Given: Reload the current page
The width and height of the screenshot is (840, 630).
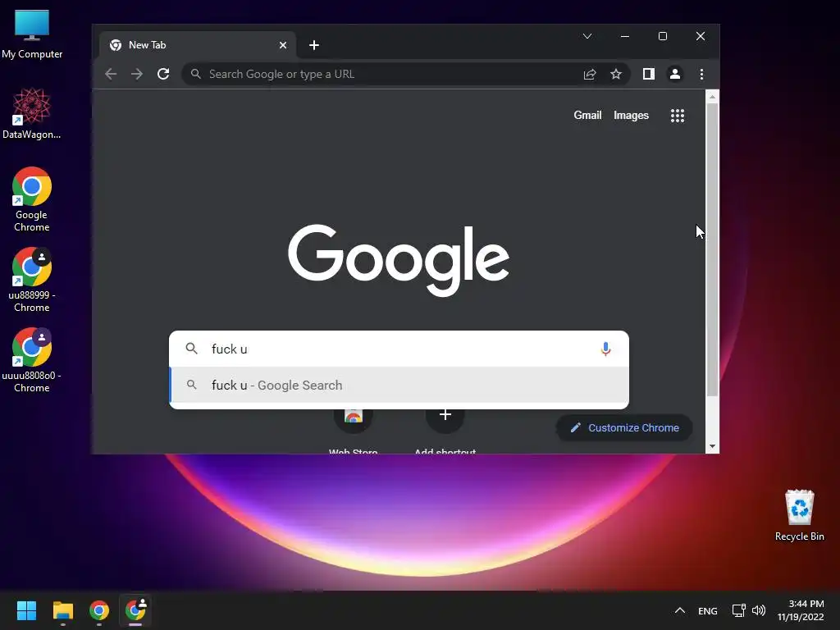Looking at the screenshot, I should point(163,74).
